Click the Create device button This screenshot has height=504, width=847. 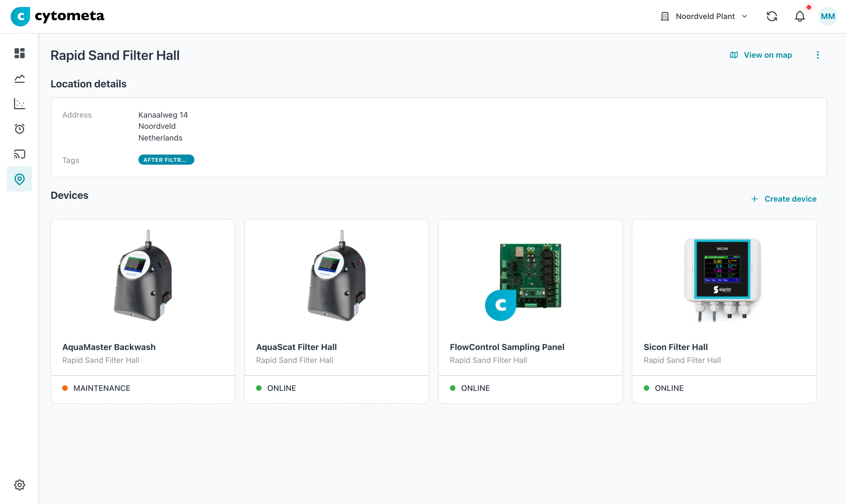(x=783, y=199)
